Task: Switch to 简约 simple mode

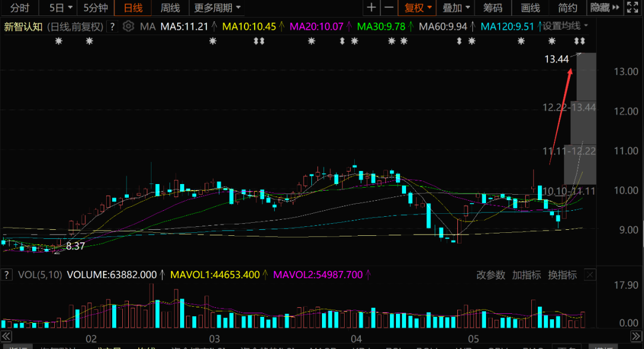Action: click(568, 8)
